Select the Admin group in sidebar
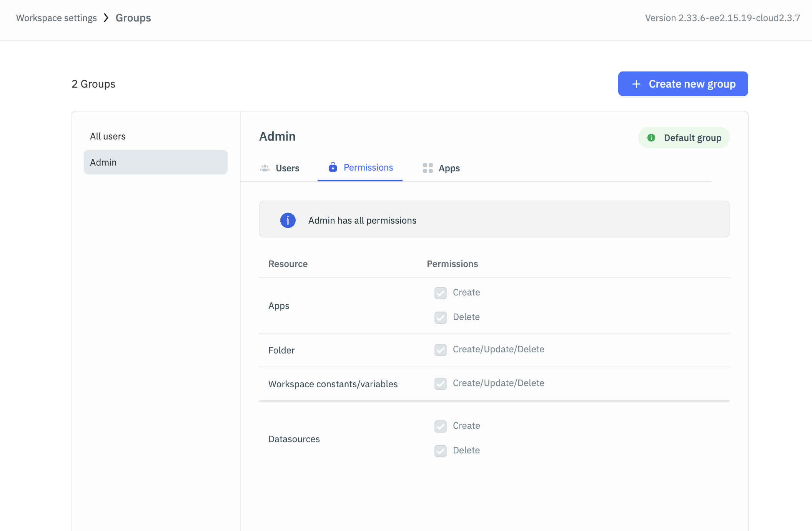This screenshot has width=812, height=531. coord(155,162)
